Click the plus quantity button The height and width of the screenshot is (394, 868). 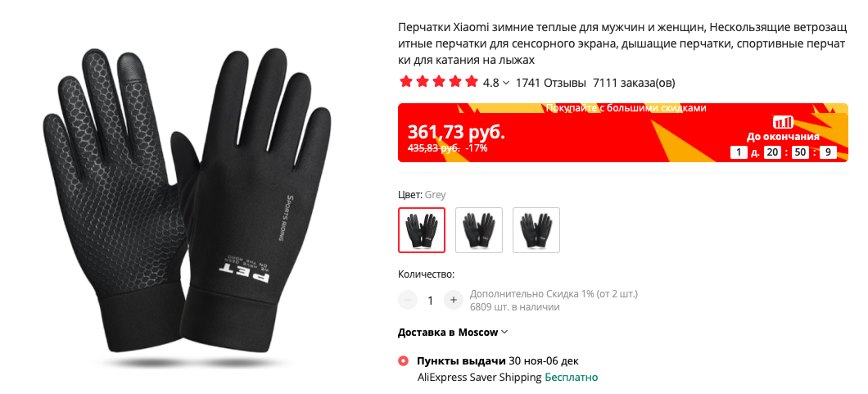[454, 300]
